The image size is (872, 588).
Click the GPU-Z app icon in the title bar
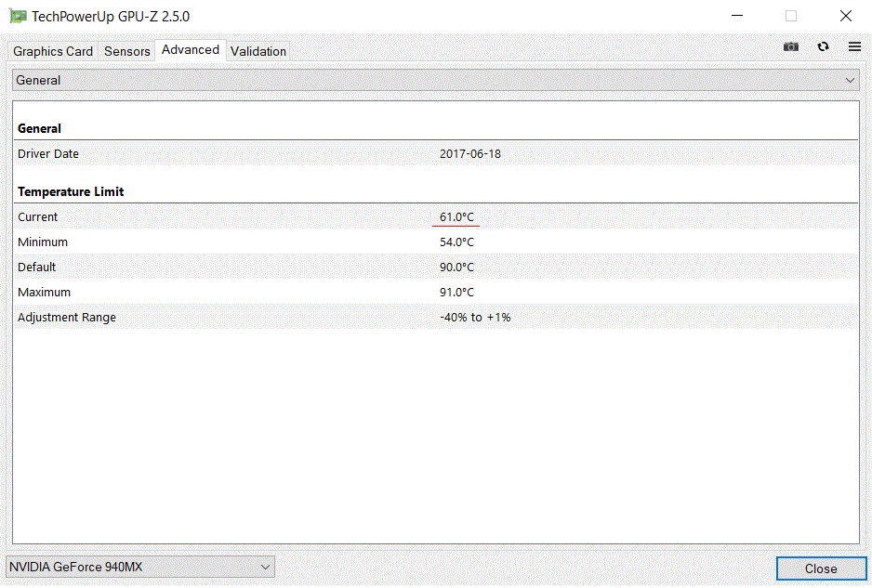pos(18,16)
